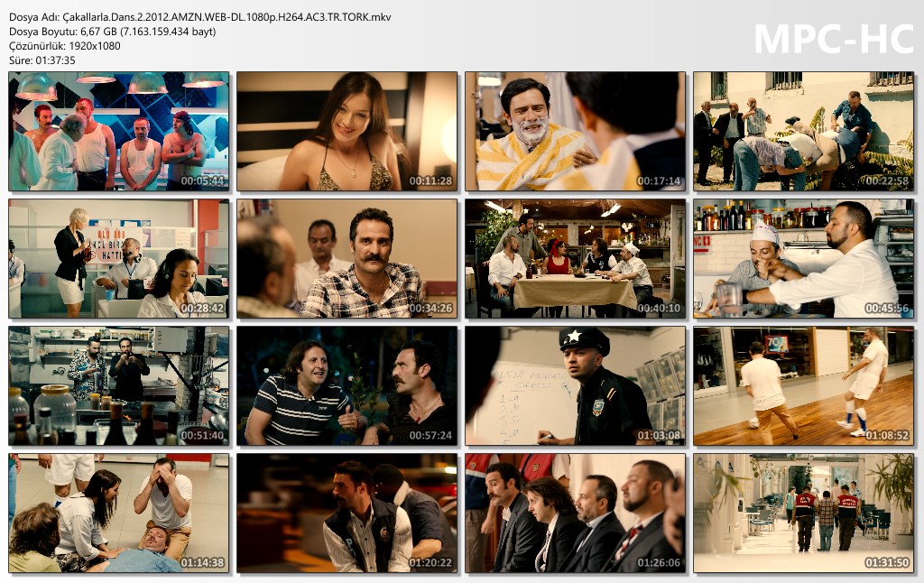Click the thumbnail stamped 01:08:52
This screenshot has width=924, height=583.
pyautogui.click(x=803, y=386)
